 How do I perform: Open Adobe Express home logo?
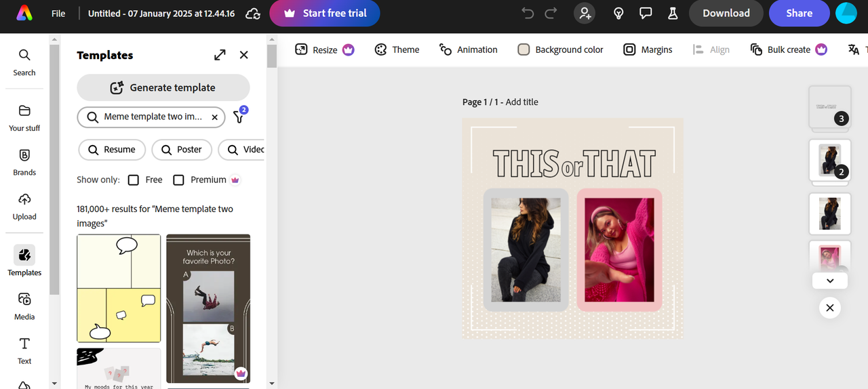click(x=24, y=13)
